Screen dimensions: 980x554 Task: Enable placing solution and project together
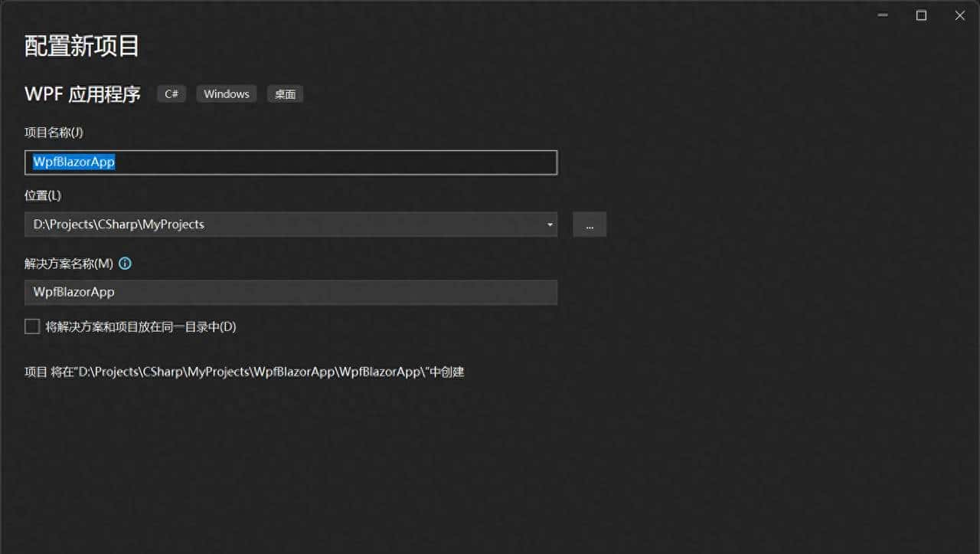point(32,326)
